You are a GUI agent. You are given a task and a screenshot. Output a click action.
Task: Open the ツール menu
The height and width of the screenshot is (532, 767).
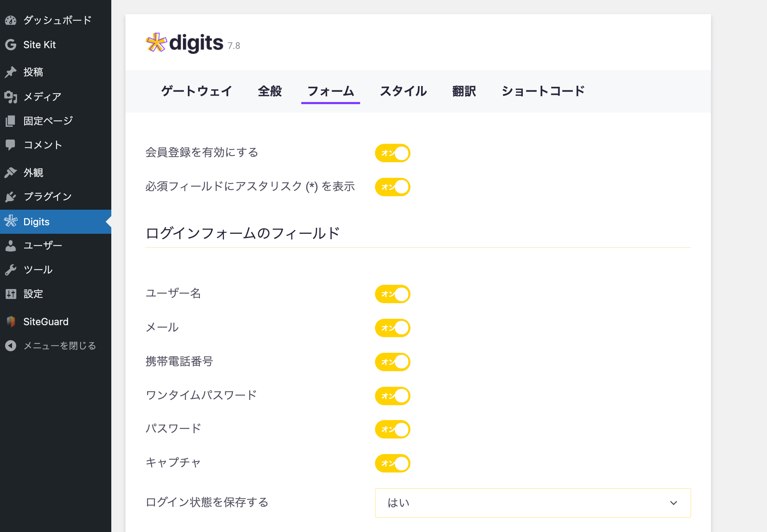(x=56, y=270)
